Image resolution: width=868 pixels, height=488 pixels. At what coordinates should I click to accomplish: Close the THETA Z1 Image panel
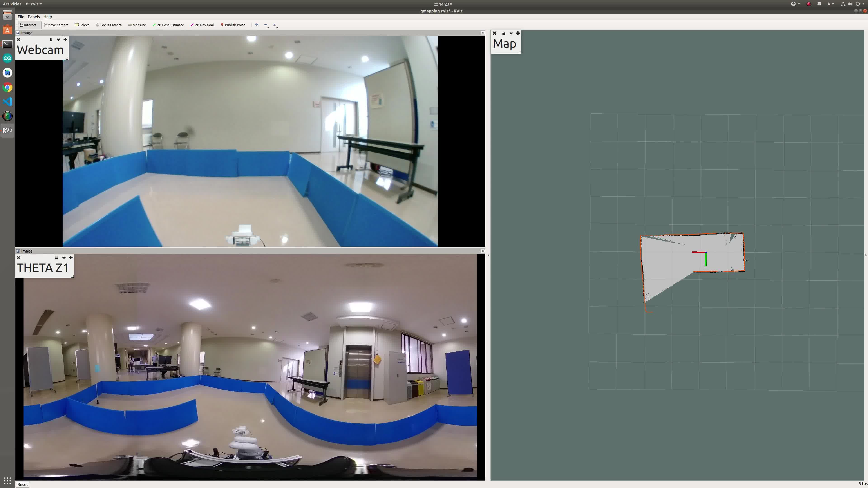pyautogui.click(x=483, y=251)
